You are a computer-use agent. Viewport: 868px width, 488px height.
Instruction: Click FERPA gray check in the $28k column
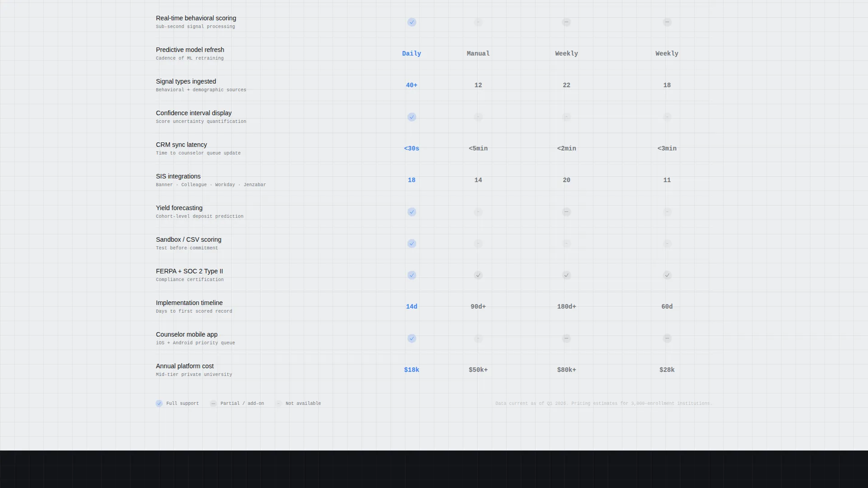pos(667,275)
